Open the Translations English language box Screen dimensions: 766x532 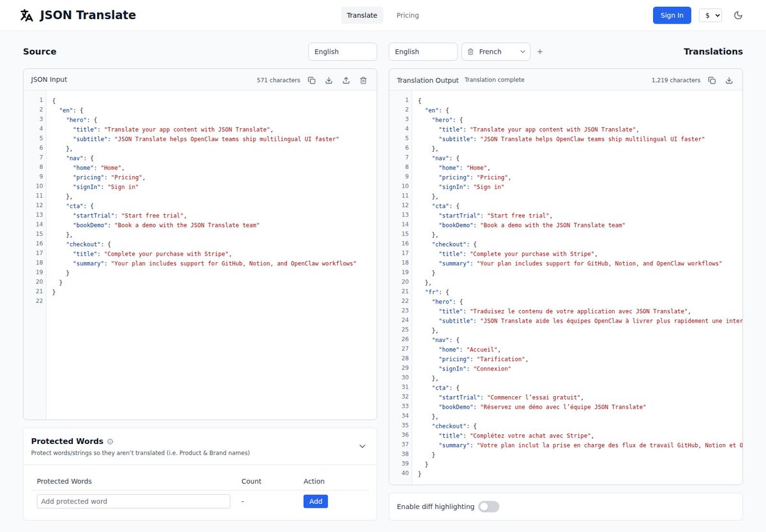pyautogui.click(x=423, y=52)
